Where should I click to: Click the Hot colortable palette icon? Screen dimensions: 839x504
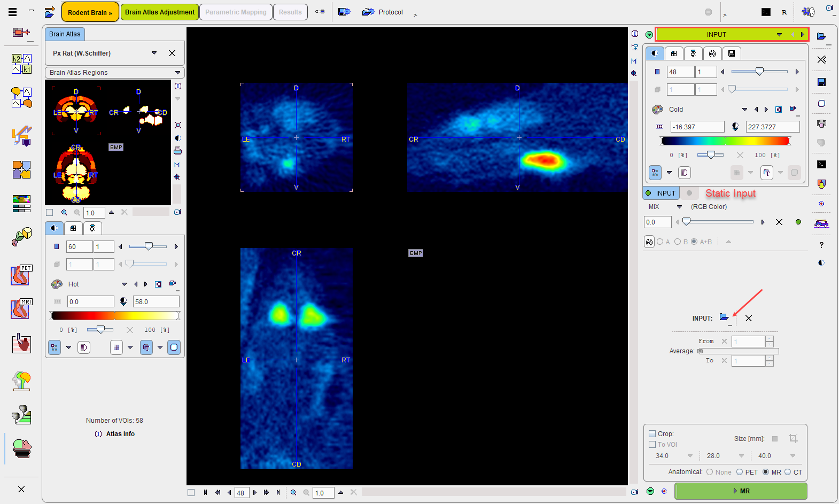tap(57, 284)
